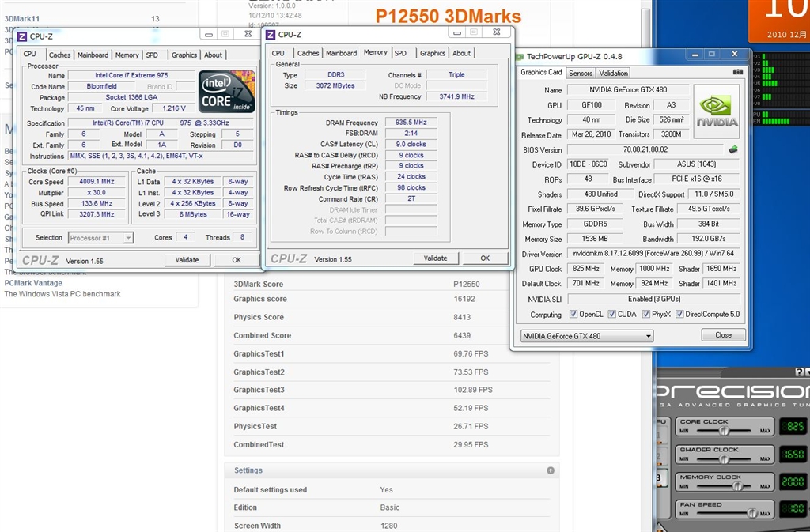Click the Memory Clock slider handle
This screenshot has height=532, width=810.
737,486
